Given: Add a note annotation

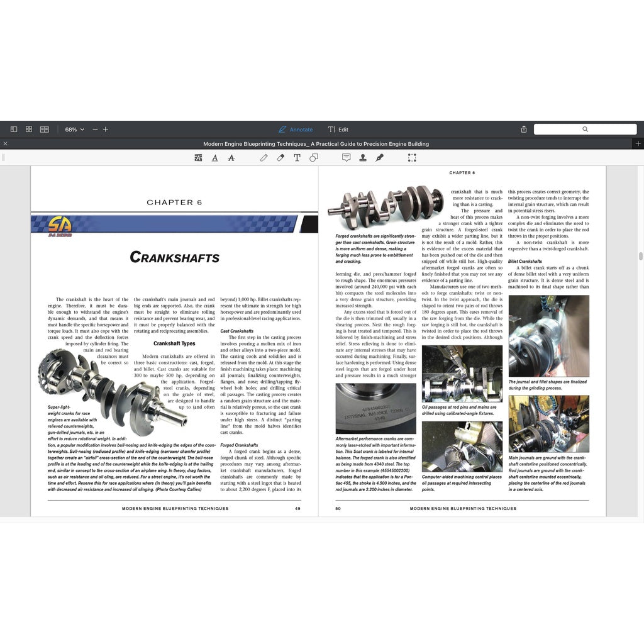Looking at the screenshot, I should pos(347,157).
